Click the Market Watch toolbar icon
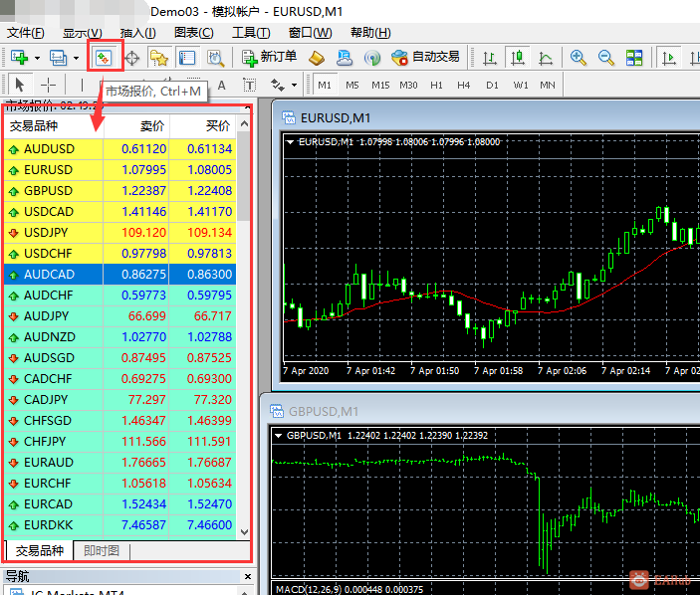Screen dimensions: 700x595 (104, 58)
